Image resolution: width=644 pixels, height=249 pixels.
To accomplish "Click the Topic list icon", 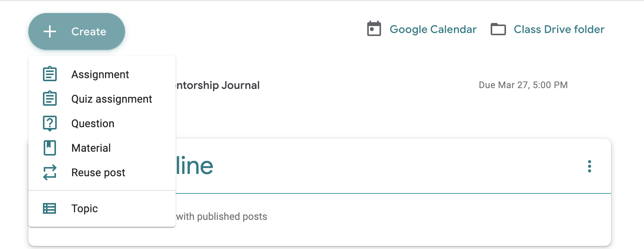I will [49, 208].
